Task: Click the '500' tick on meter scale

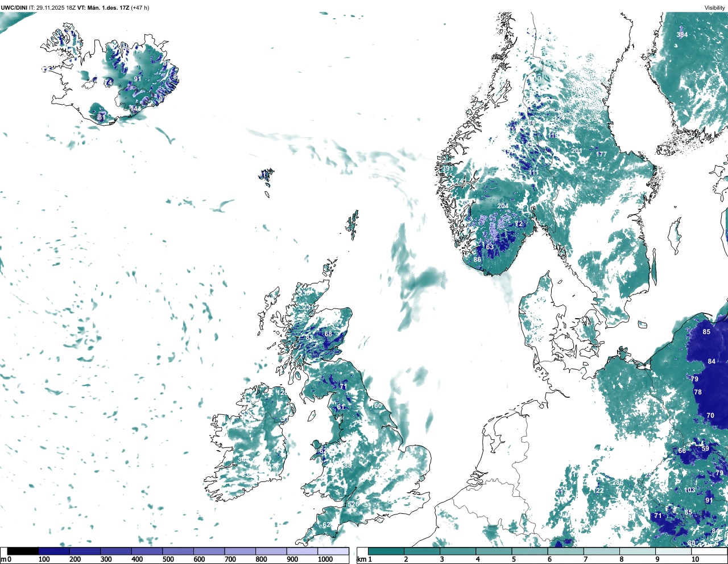Action: coord(168,559)
